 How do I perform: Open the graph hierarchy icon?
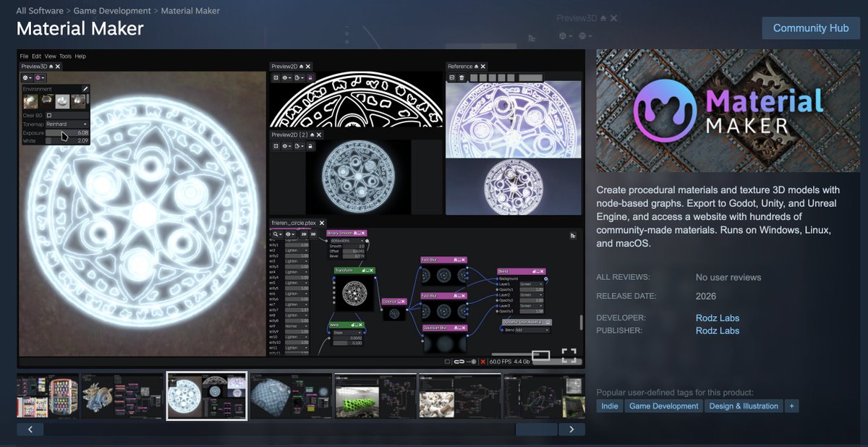click(573, 235)
